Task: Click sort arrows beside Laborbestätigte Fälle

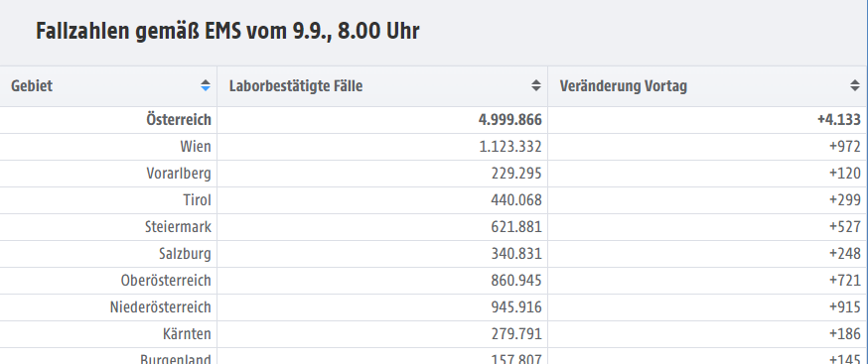Action: click(536, 85)
